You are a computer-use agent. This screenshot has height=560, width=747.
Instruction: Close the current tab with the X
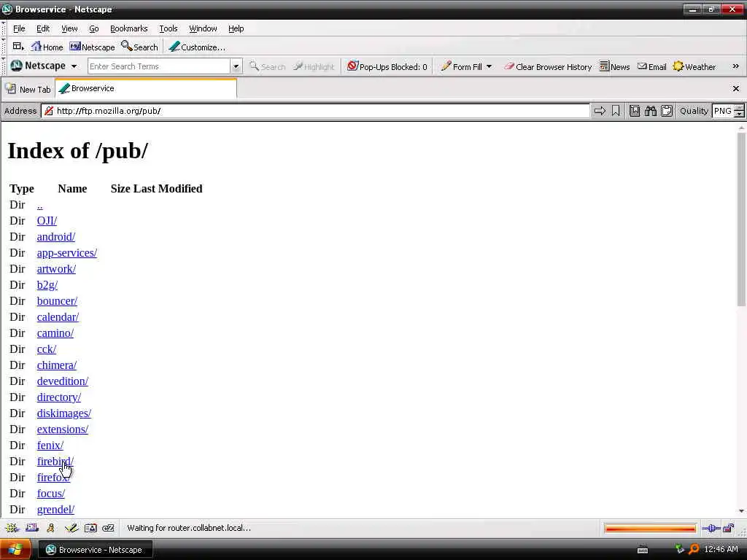(x=736, y=88)
